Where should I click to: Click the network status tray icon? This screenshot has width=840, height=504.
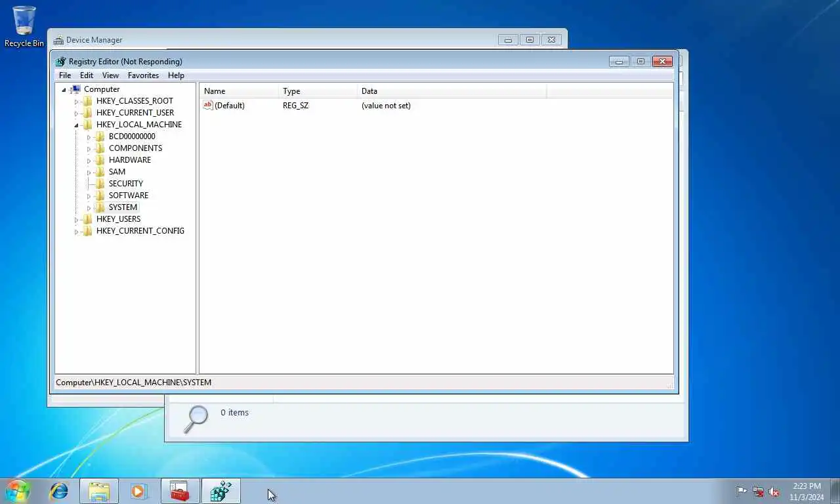tap(758, 492)
